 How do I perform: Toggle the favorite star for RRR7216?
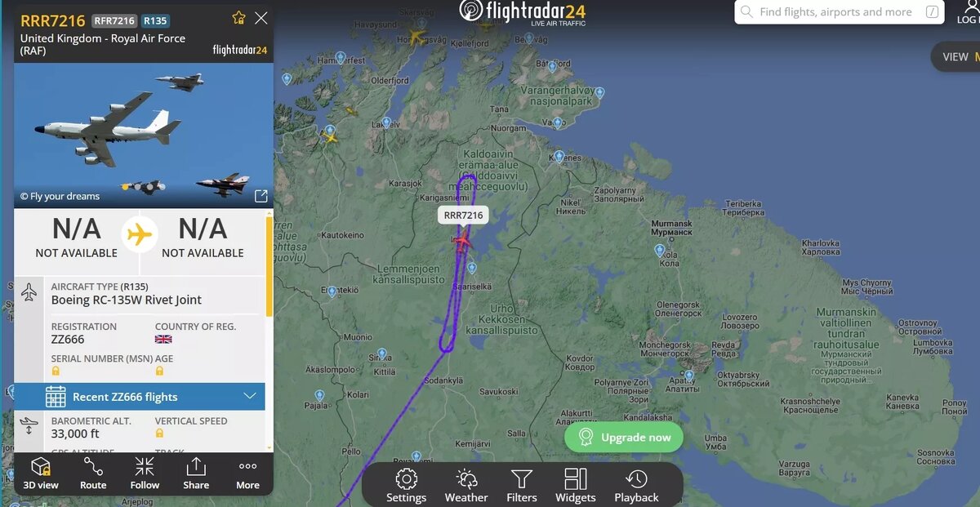tap(238, 18)
